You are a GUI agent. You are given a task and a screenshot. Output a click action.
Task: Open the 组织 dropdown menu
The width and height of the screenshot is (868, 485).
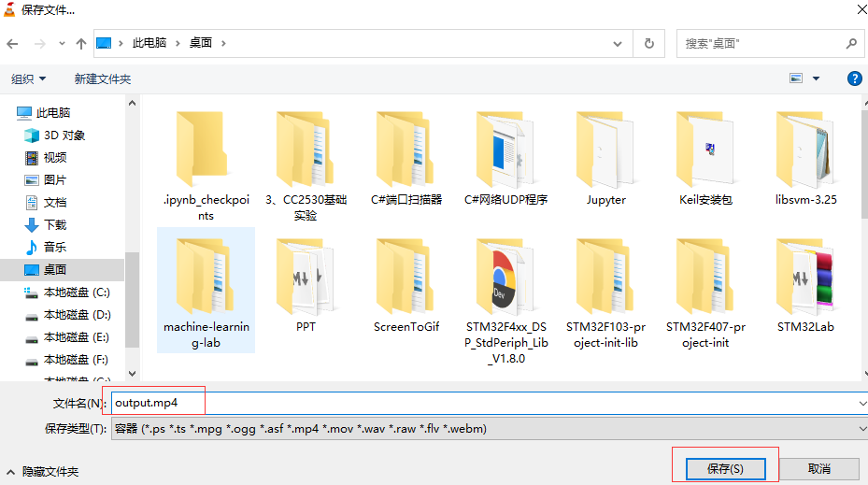pos(28,79)
